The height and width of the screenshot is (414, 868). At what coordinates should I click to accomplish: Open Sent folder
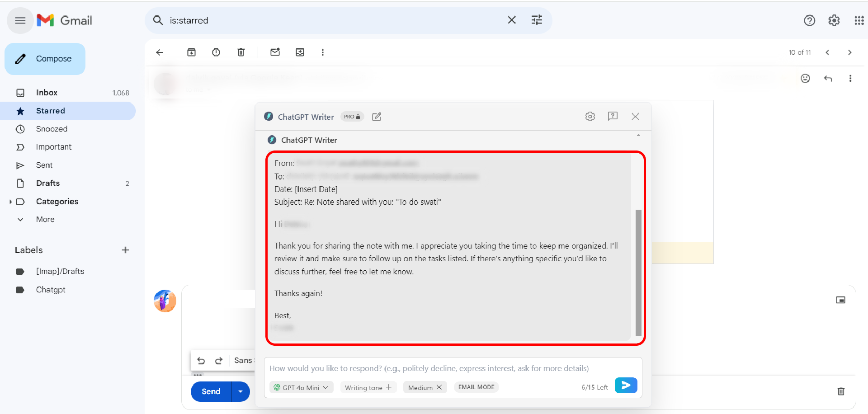68,165
